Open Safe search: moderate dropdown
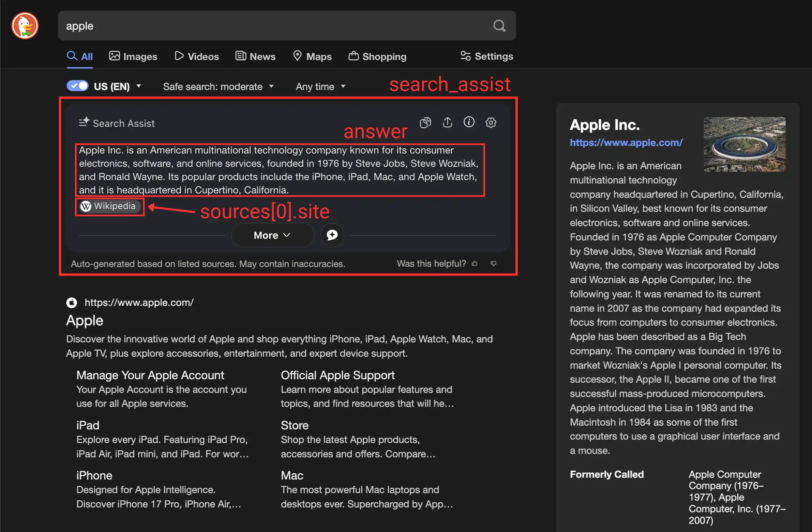812x532 pixels. tap(219, 87)
